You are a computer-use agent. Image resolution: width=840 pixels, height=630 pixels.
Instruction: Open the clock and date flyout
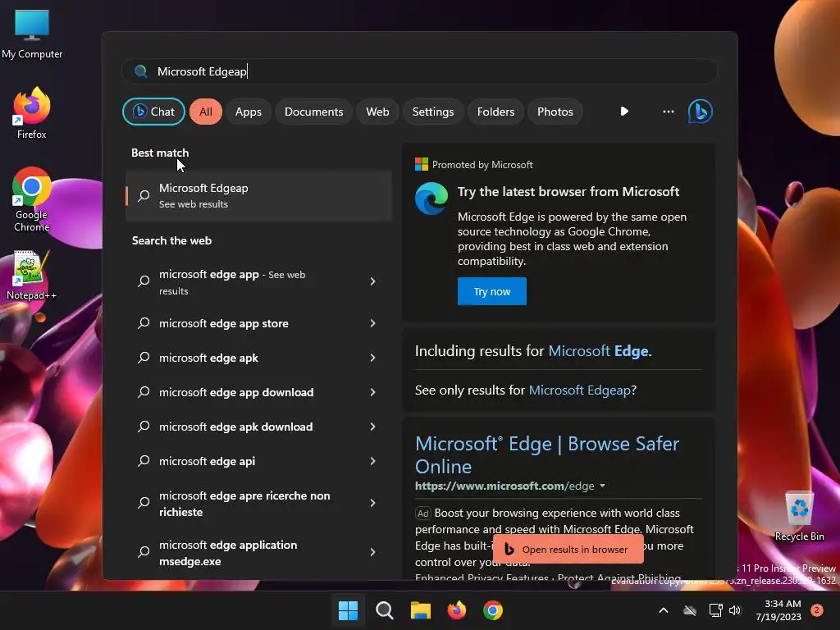(778, 610)
